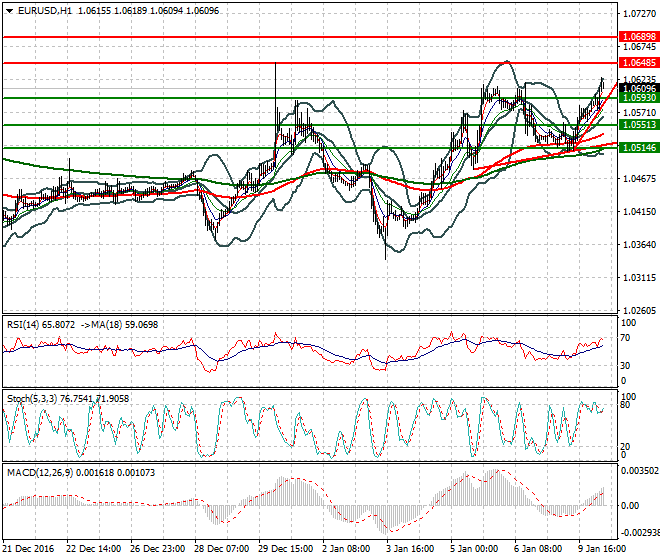Click the 1.04675 price scale value

(x=639, y=179)
